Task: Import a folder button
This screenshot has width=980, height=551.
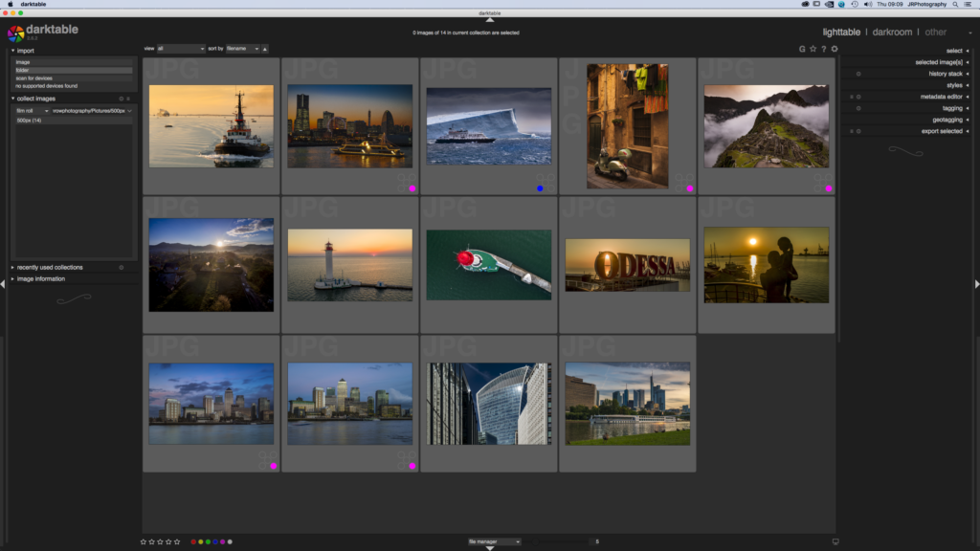Action: 74,70
